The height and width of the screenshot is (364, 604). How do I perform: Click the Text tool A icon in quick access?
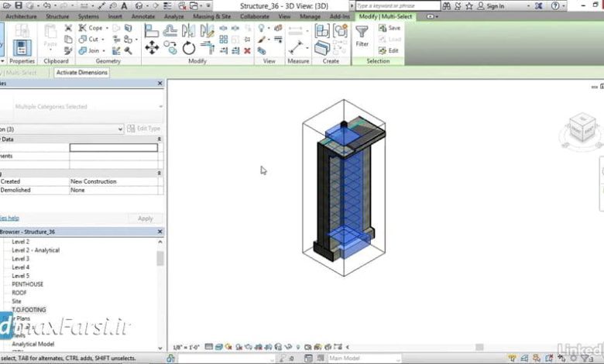(x=124, y=5)
